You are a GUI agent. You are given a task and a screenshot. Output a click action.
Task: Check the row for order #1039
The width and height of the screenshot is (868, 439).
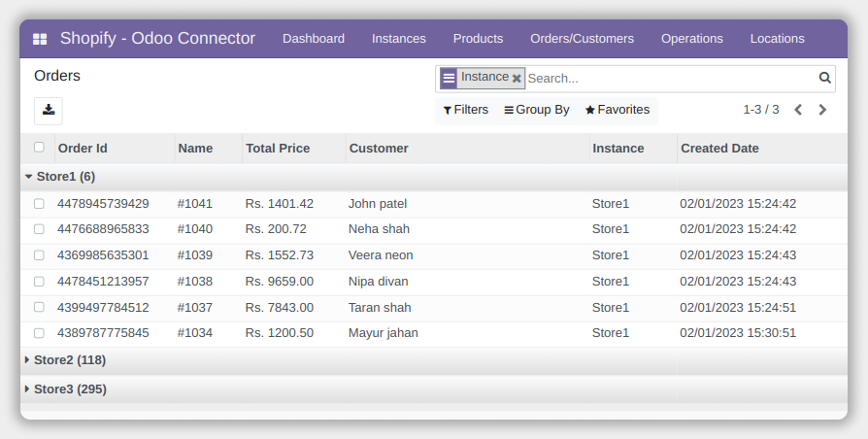tap(39, 255)
